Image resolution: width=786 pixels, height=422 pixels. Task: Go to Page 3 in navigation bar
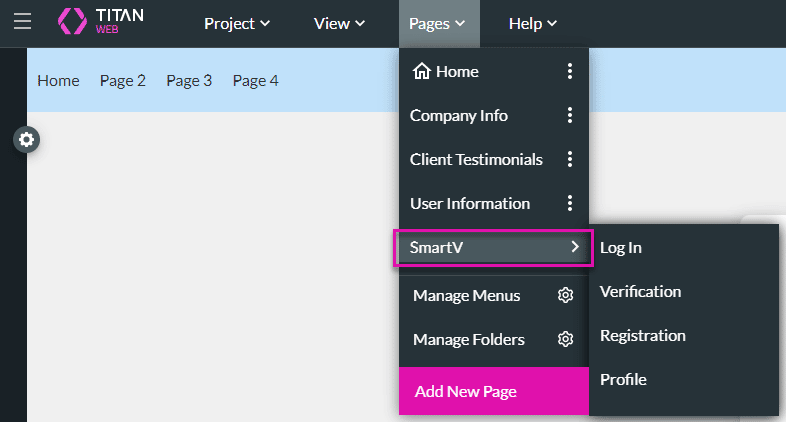point(189,80)
